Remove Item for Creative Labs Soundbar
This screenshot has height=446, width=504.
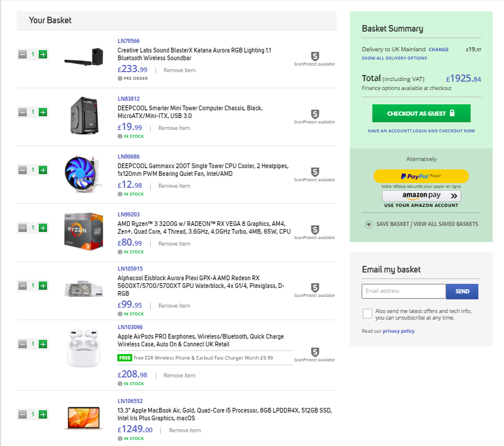tap(179, 70)
